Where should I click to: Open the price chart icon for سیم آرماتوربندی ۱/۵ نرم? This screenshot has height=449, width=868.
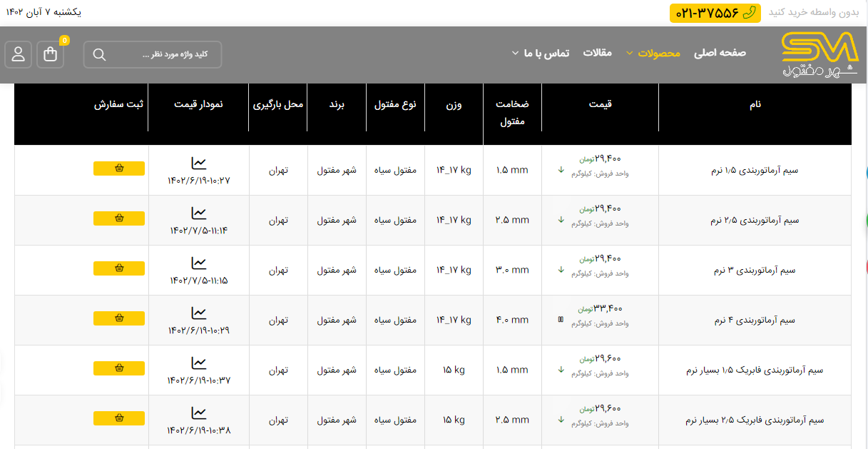(199, 163)
